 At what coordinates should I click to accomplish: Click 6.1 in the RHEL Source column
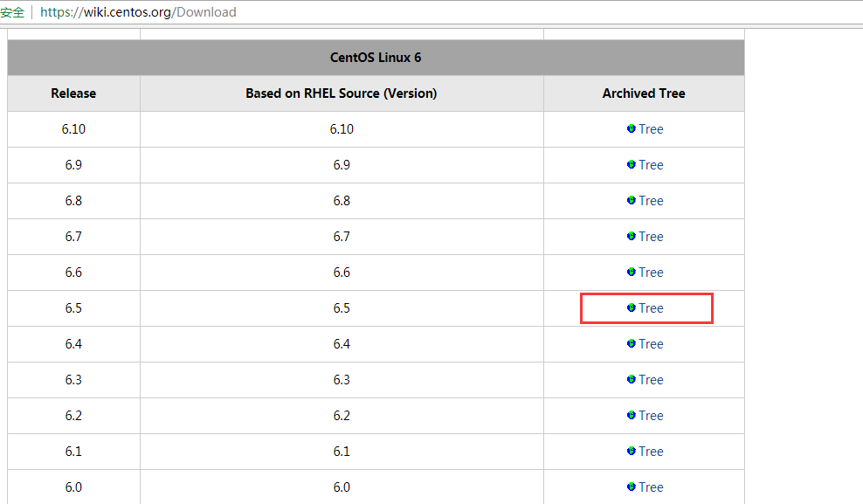click(342, 452)
